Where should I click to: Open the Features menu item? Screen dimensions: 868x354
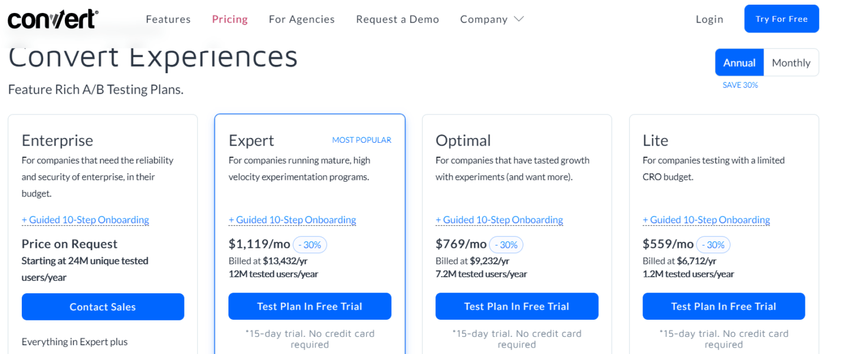168,19
